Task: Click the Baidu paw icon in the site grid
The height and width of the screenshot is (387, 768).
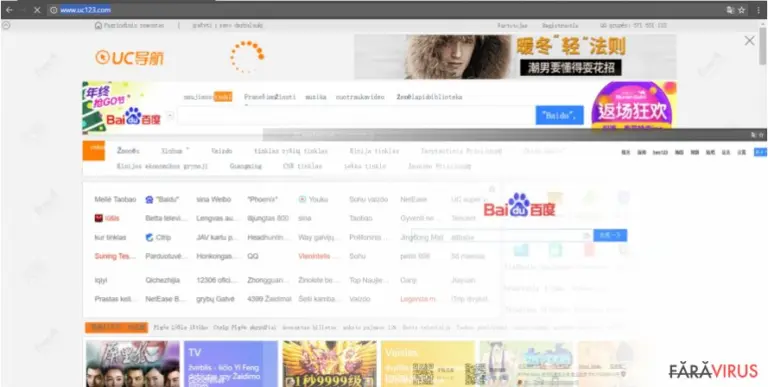Action: [x=149, y=199]
